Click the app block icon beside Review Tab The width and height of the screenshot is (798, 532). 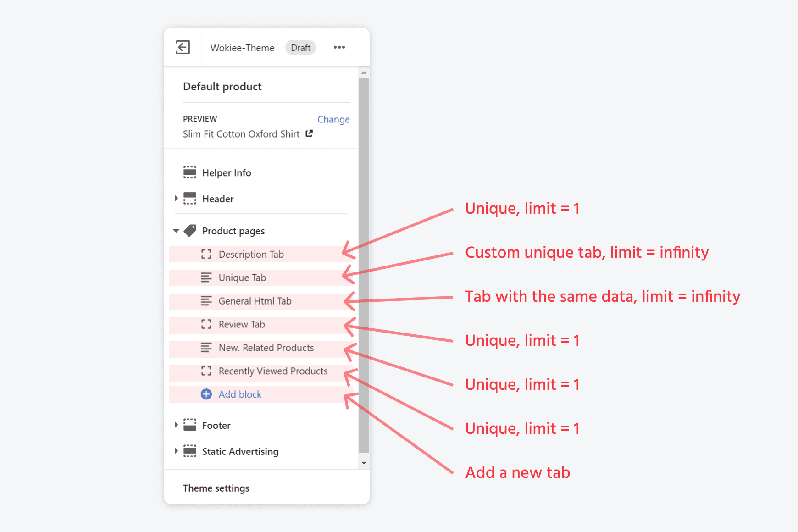[206, 324]
